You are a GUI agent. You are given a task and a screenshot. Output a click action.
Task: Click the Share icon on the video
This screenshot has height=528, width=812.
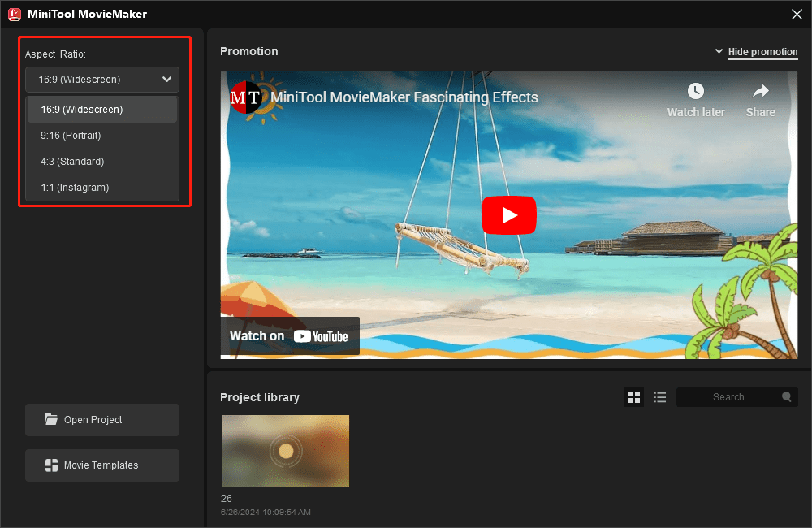pos(760,91)
